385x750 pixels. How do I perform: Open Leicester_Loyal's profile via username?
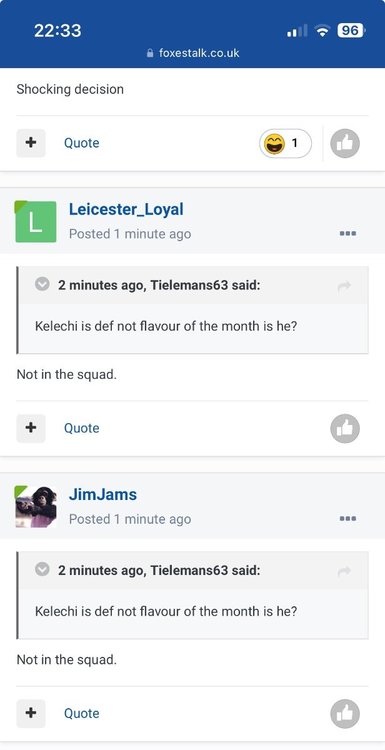pos(126,210)
